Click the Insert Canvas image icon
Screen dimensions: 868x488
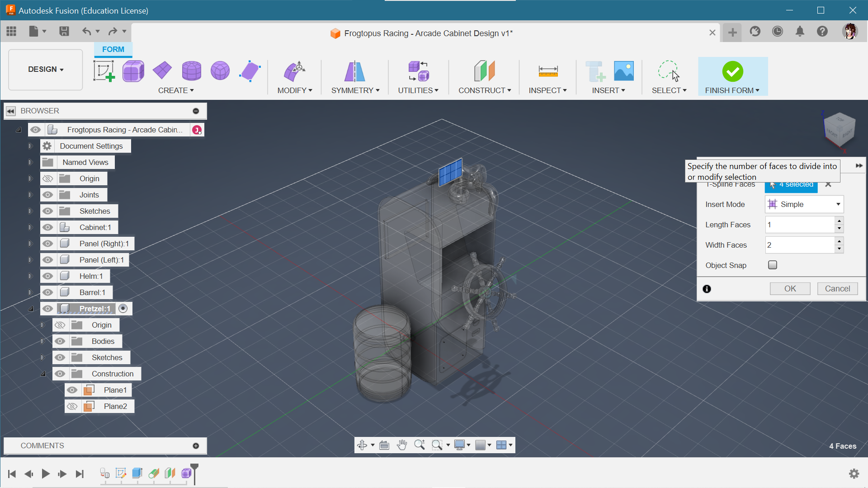point(624,71)
